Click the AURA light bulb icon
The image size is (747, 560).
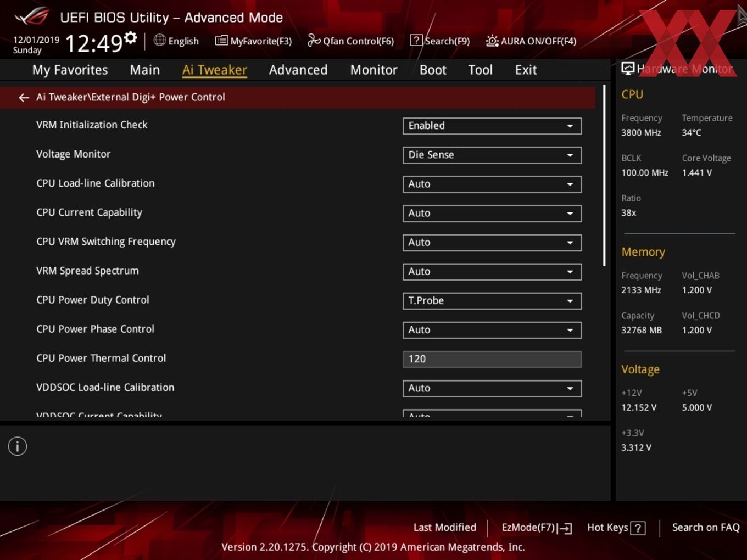pyautogui.click(x=492, y=41)
